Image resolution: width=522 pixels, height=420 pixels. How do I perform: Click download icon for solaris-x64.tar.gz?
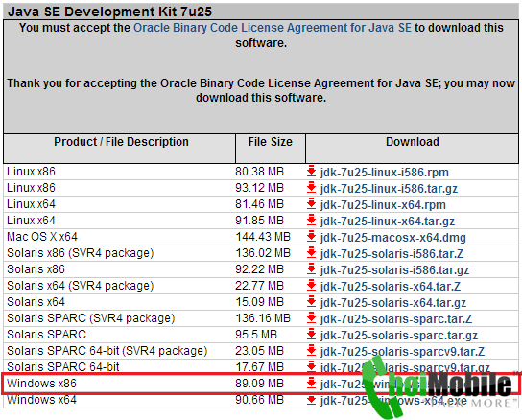pyautogui.click(x=311, y=302)
